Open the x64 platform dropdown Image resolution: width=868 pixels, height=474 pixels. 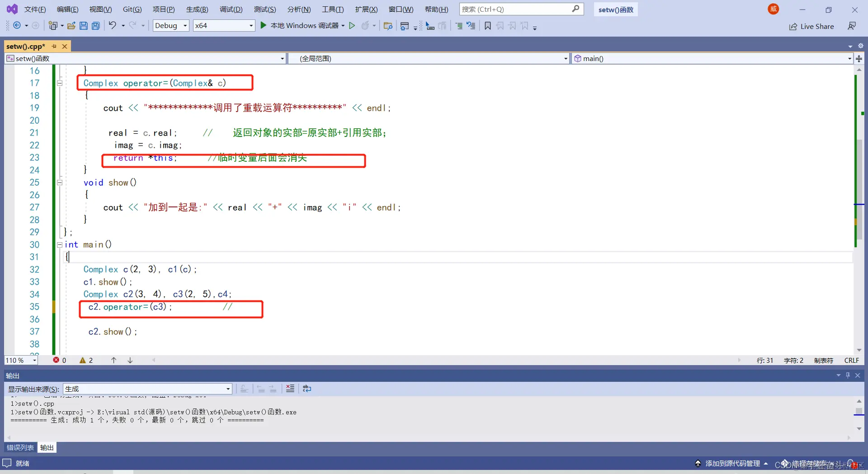tap(224, 26)
